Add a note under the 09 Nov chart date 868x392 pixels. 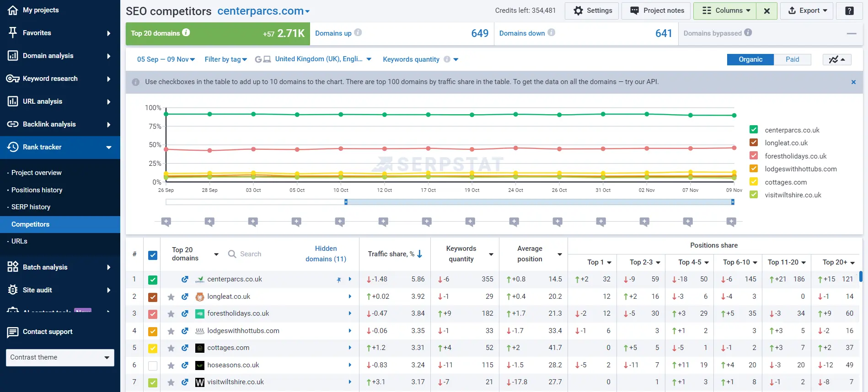[731, 222]
